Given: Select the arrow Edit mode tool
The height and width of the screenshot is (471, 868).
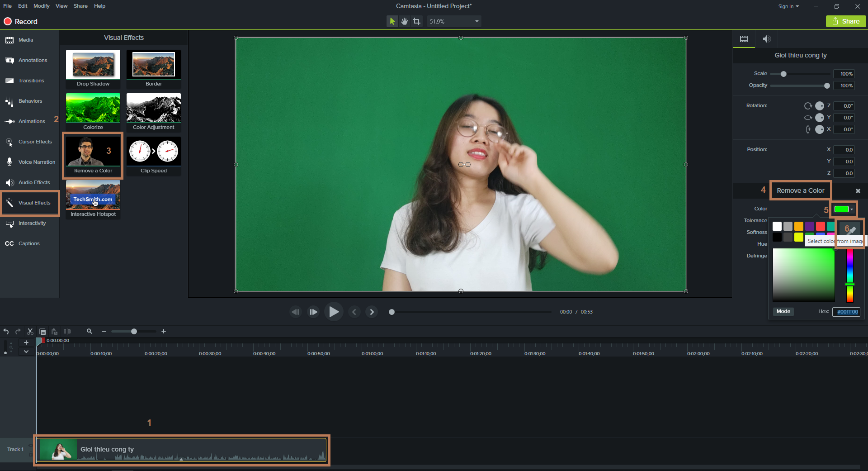Looking at the screenshot, I should pos(392,21).
